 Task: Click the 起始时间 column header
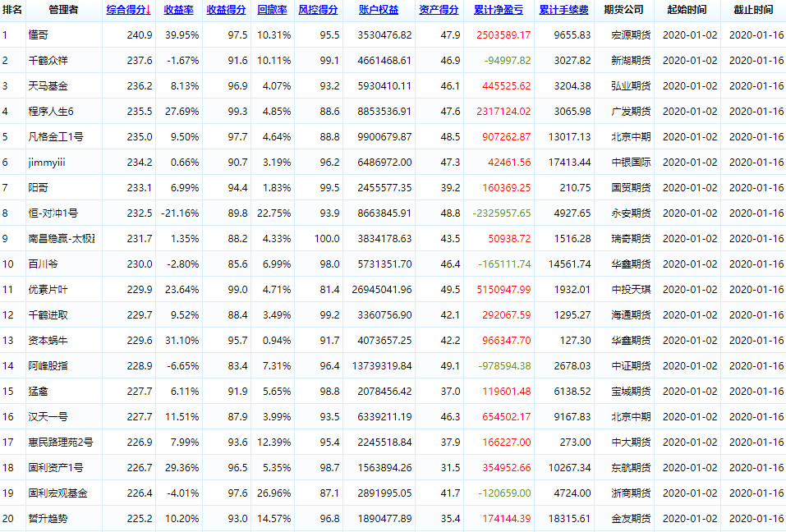[687, 10]
